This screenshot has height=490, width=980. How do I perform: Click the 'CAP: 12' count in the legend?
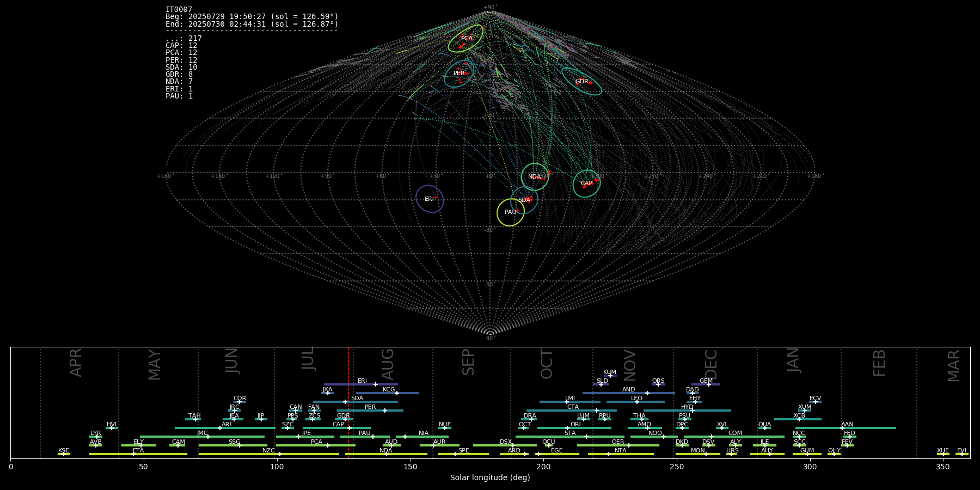coord(181,46)
